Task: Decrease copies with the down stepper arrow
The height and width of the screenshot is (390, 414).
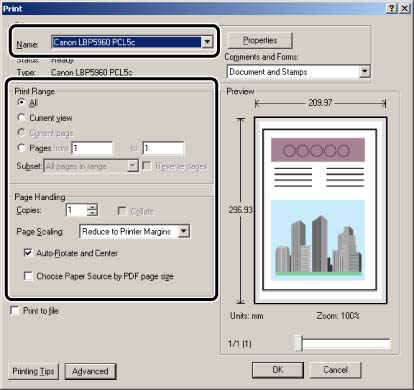Action: tap(92, 213)
